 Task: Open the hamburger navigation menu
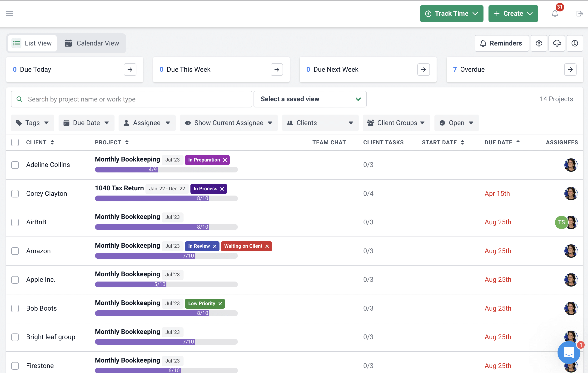point(10,13)
